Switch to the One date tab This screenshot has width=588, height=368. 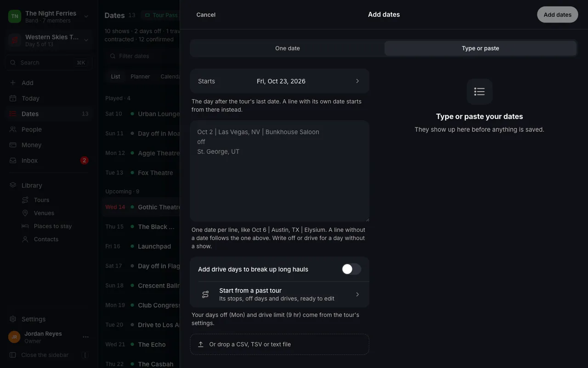point(288,48)
